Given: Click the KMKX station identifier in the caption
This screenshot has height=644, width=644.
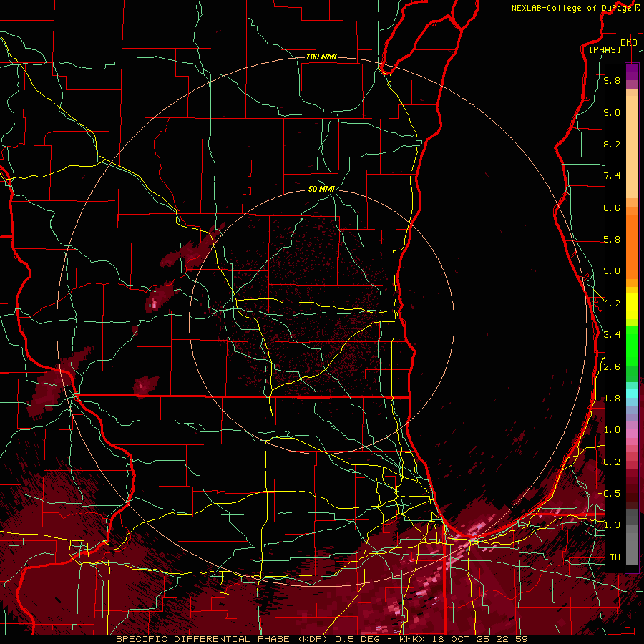Looking at the screenshot, I should pyautogui.click(x=411, y=639).
